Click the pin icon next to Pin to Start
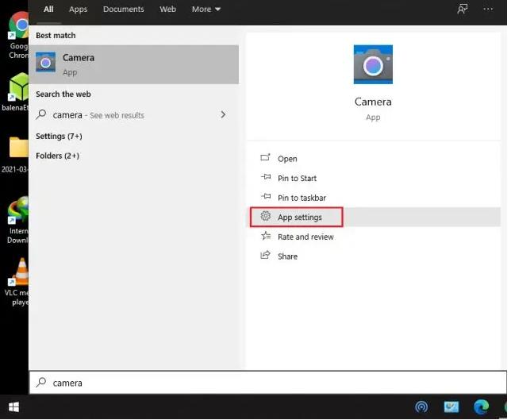 click(266, 177)
